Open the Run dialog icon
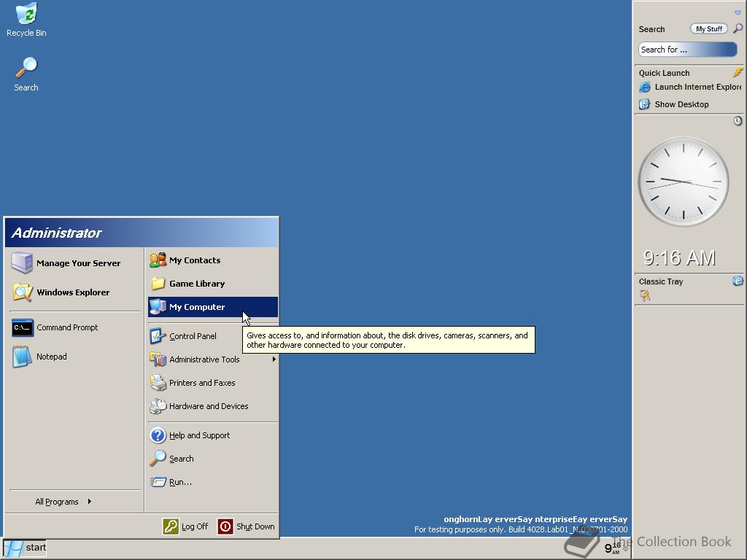 (158, 482)
